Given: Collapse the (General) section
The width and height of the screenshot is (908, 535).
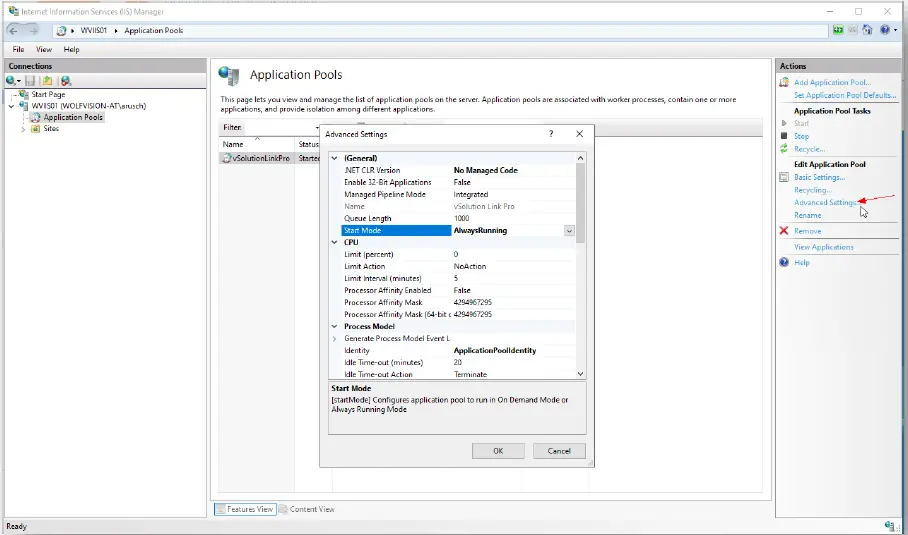Looking at the screenshot, I should pos(335,158).
